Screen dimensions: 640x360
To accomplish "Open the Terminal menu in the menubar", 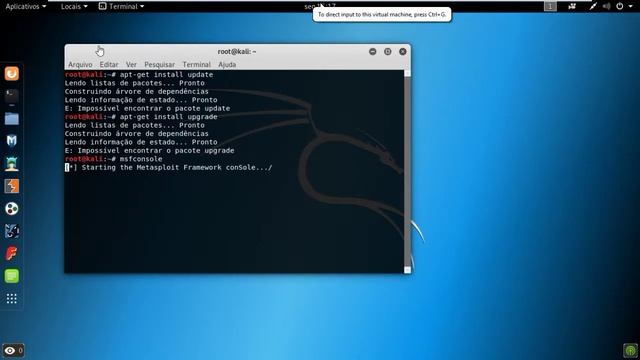I will [196, 64].
